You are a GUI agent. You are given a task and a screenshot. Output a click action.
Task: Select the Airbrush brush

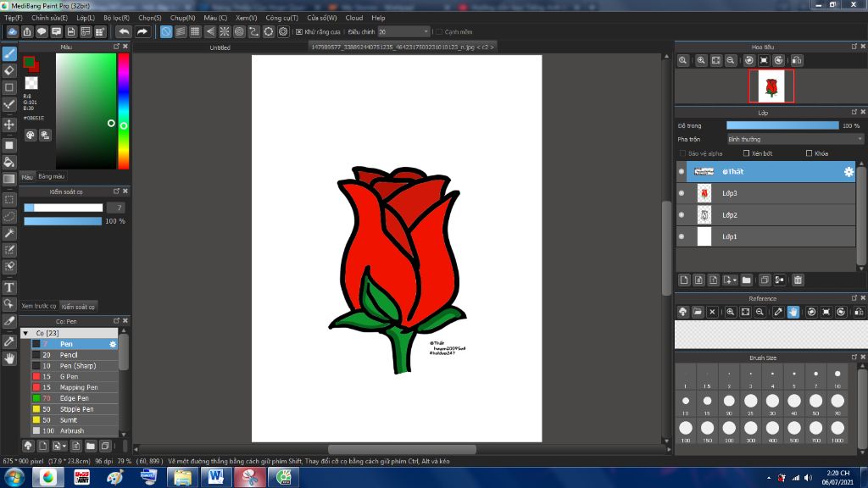(x=75, y=431)
